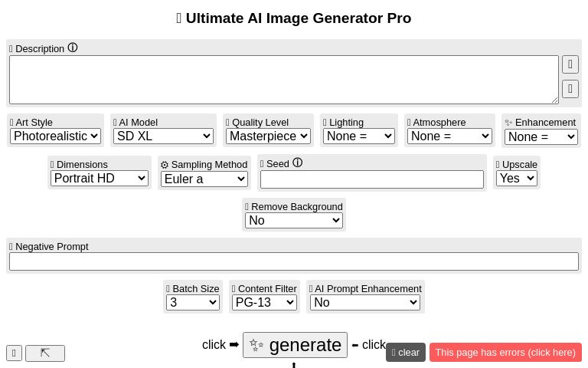Open the 'This page has errors' notice

[505, 353]
